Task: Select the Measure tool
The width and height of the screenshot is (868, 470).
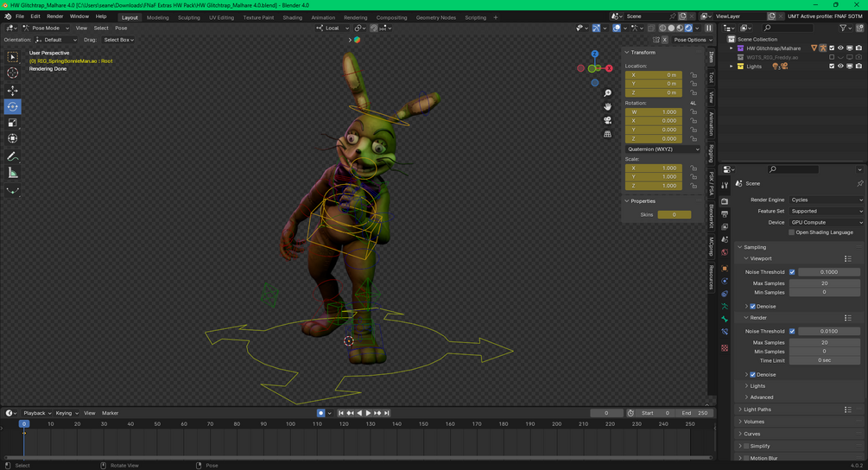Action: coord(12,174)
